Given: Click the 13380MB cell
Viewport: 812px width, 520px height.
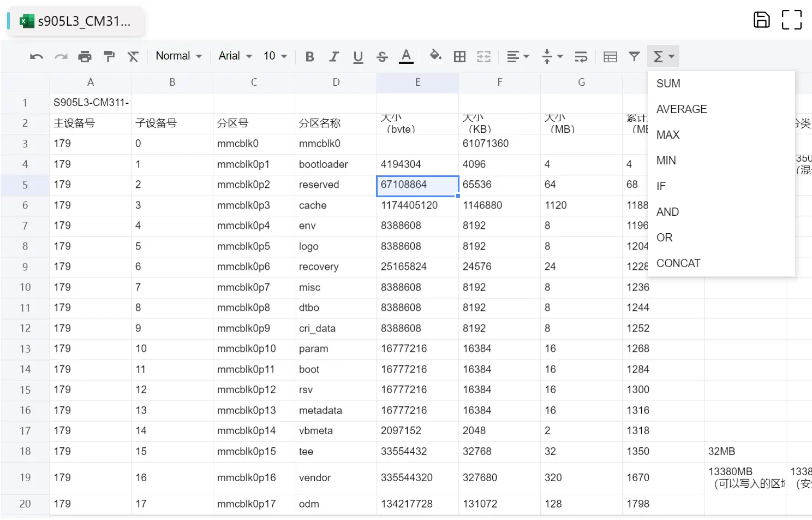Looking at the screenshot, I should 745,478.
